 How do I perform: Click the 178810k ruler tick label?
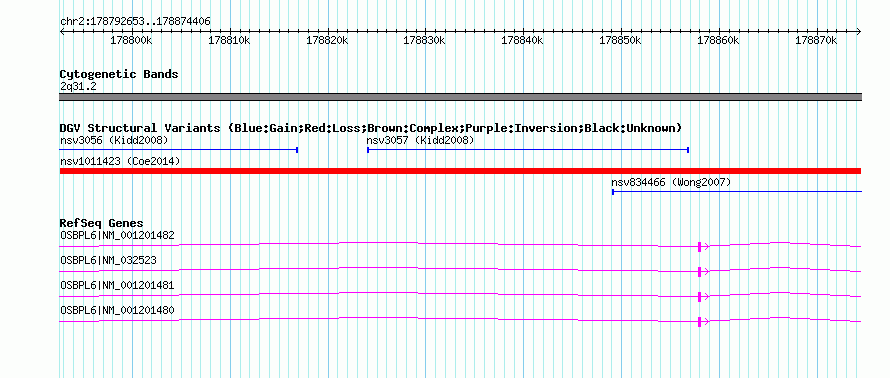coord(229,41)
